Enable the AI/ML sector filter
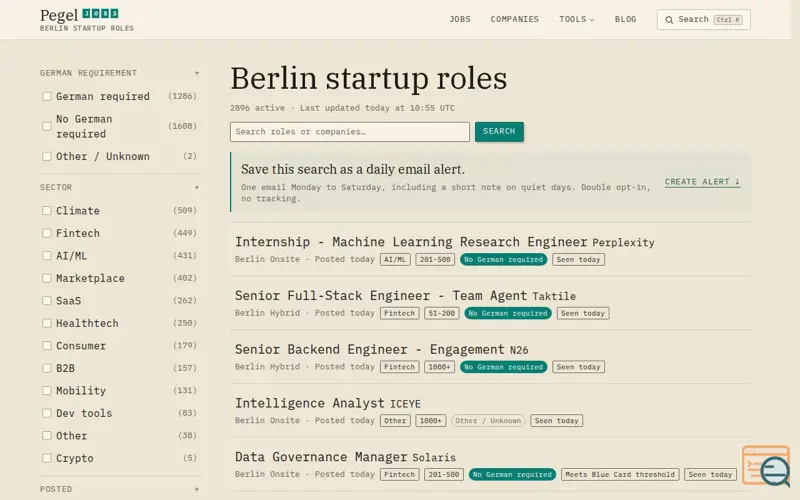The width and height of the screenshot is (800, 500). [46, 256]
